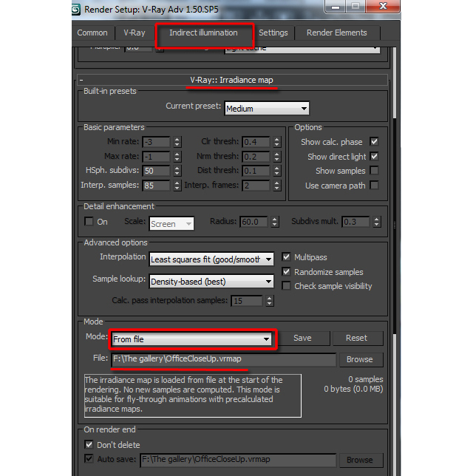Image resolution: width=473 pixels, height=476 pixels.
Task: Click the Reset button
Action: 357,338
